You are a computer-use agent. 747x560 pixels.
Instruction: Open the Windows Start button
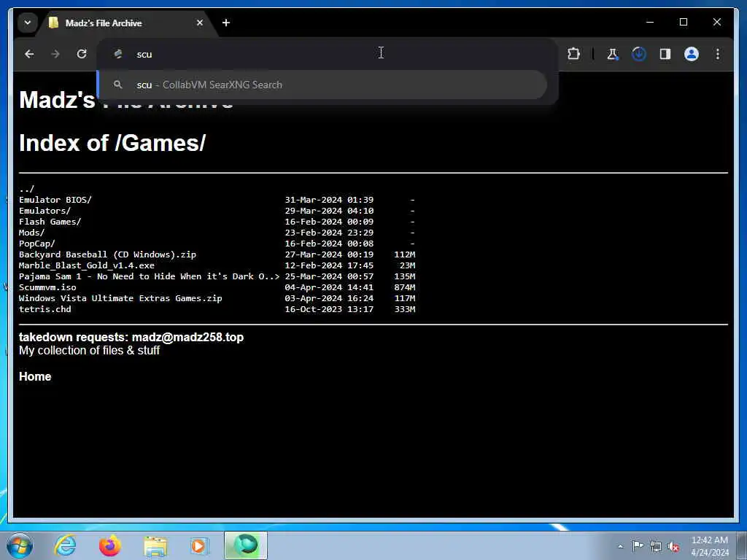point(19,545)
